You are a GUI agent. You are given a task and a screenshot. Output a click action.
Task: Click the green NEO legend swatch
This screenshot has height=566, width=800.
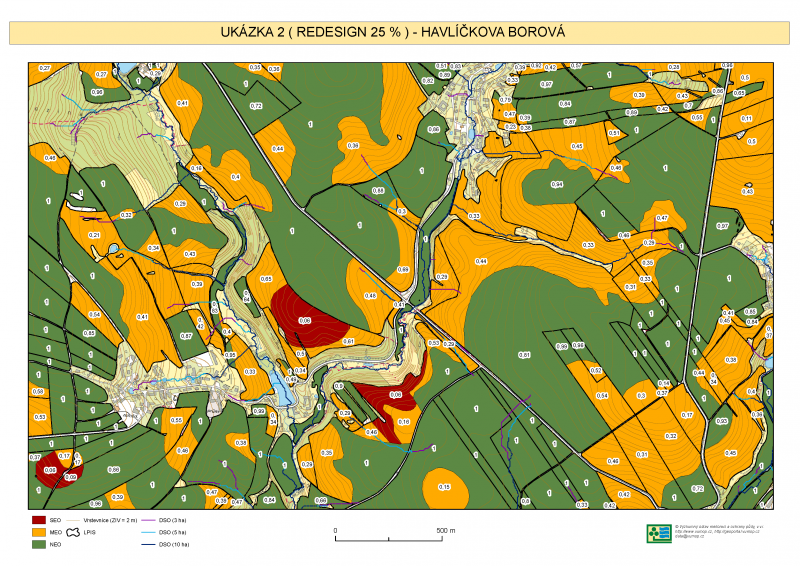(x=39, y=545)
